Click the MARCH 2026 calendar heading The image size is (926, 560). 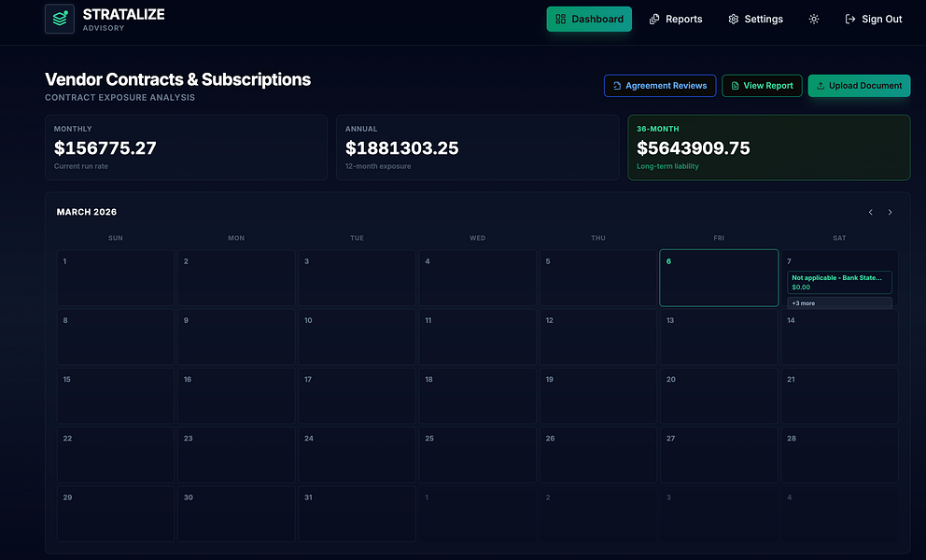point(87,212)
